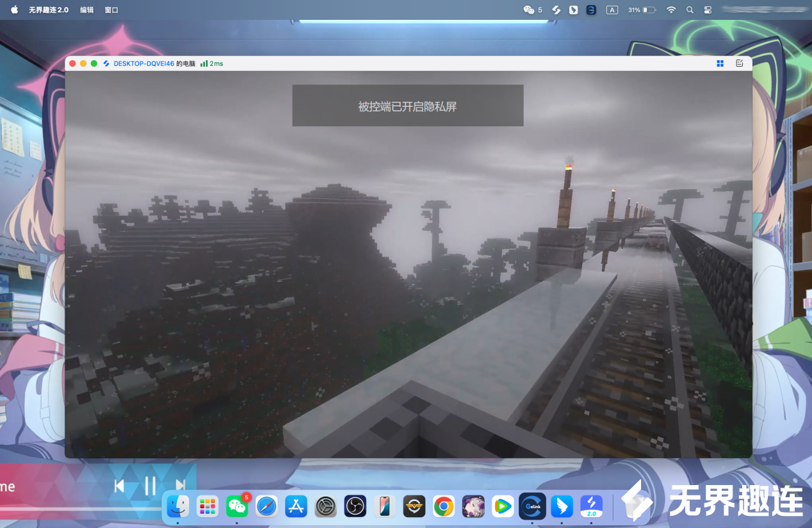Screen dimensions: 812x528
Task: Launch Safari from the Dock
Action: point(266,506)
